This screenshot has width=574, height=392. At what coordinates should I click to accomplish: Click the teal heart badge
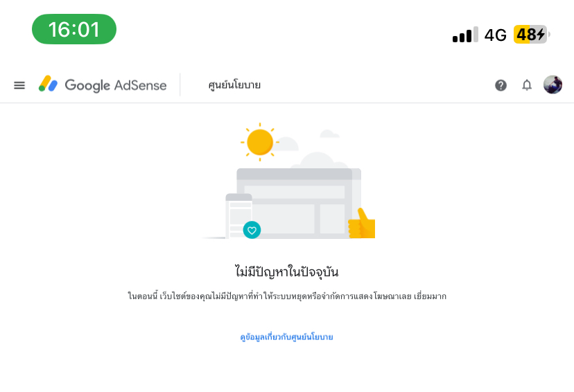point(252,230)
